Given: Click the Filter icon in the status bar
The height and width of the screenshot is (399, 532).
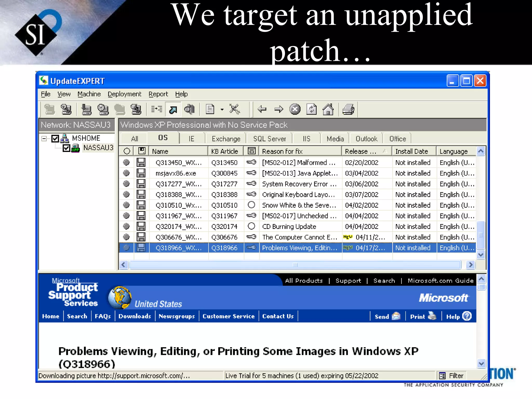Looking at the screenshot, I should click(442, 376).
